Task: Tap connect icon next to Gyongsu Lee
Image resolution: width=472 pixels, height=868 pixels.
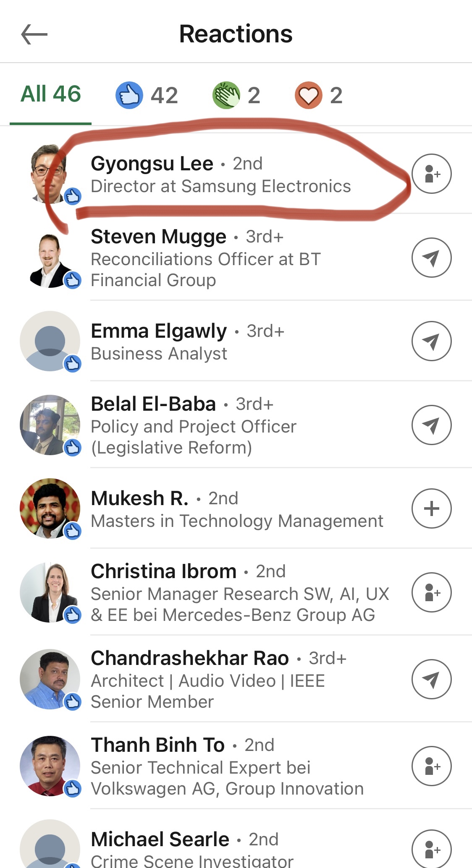Action: 431,174
